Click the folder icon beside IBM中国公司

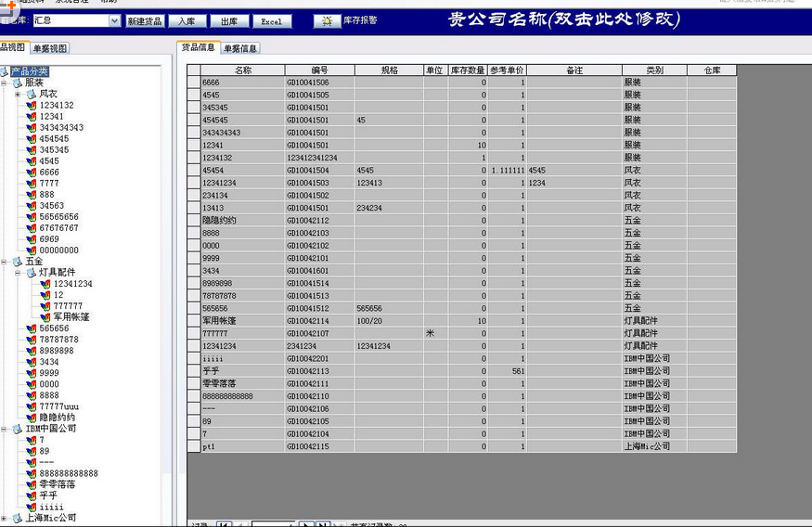[18, 429]
